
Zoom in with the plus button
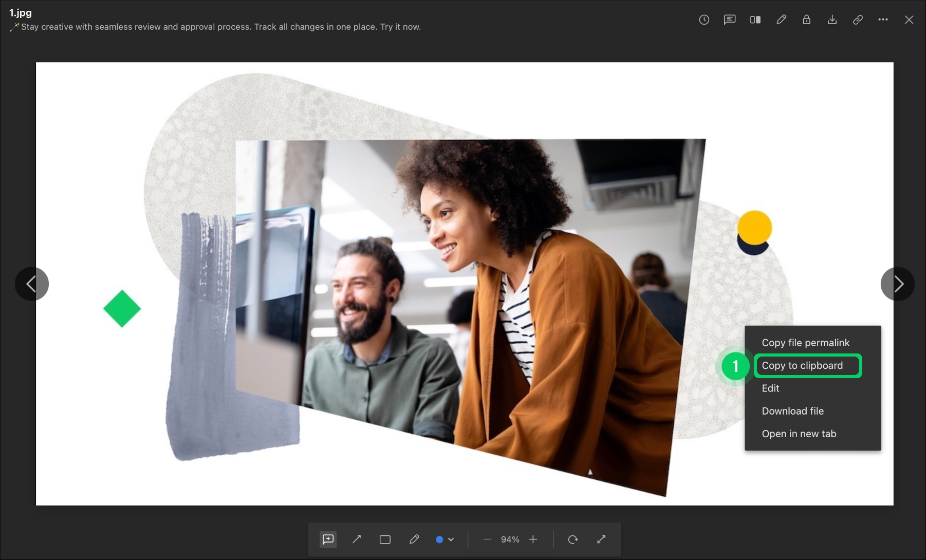(533, 539)
